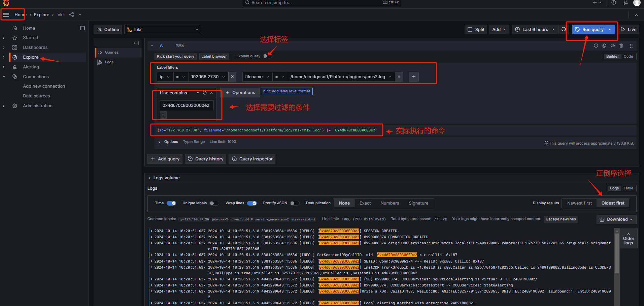Collapse the top toolbar with chevron
644x306 pixels.
click(636, 15)
